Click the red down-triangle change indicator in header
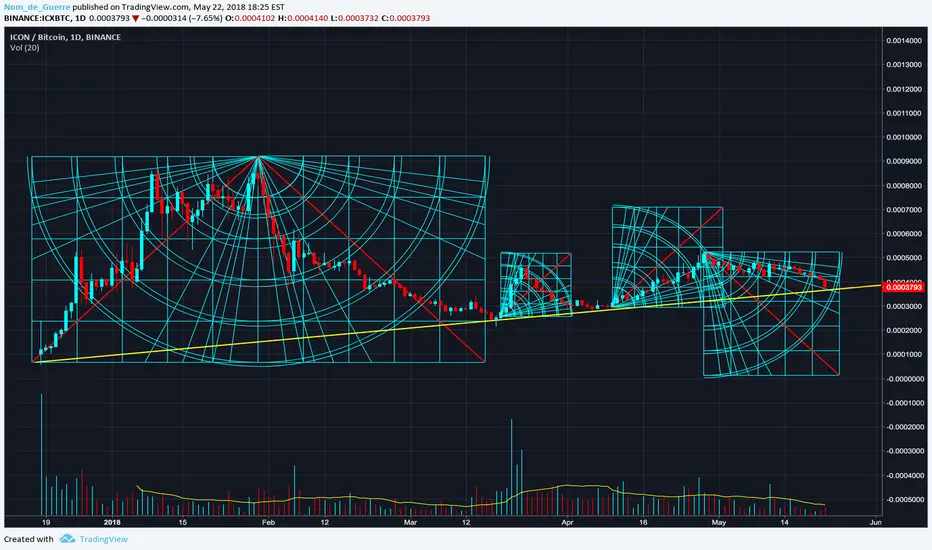Image resolution: width=932 pixels, height=550 pixels. click(x=136, y=18)
